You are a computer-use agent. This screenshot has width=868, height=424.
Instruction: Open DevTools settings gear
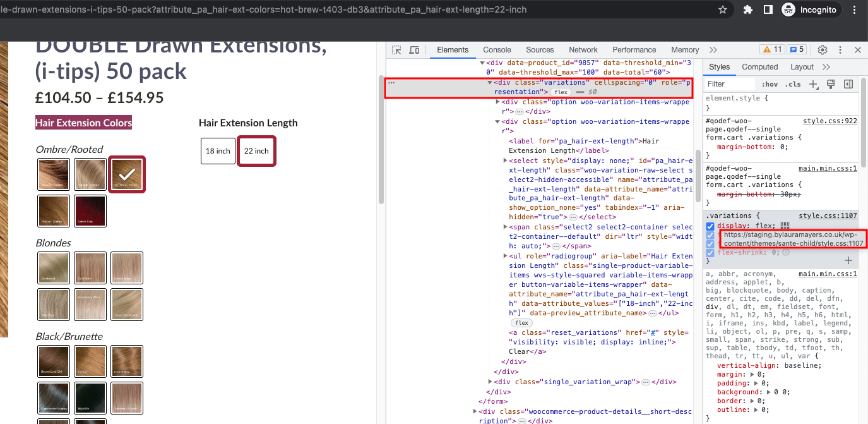(x=823, y=50)
